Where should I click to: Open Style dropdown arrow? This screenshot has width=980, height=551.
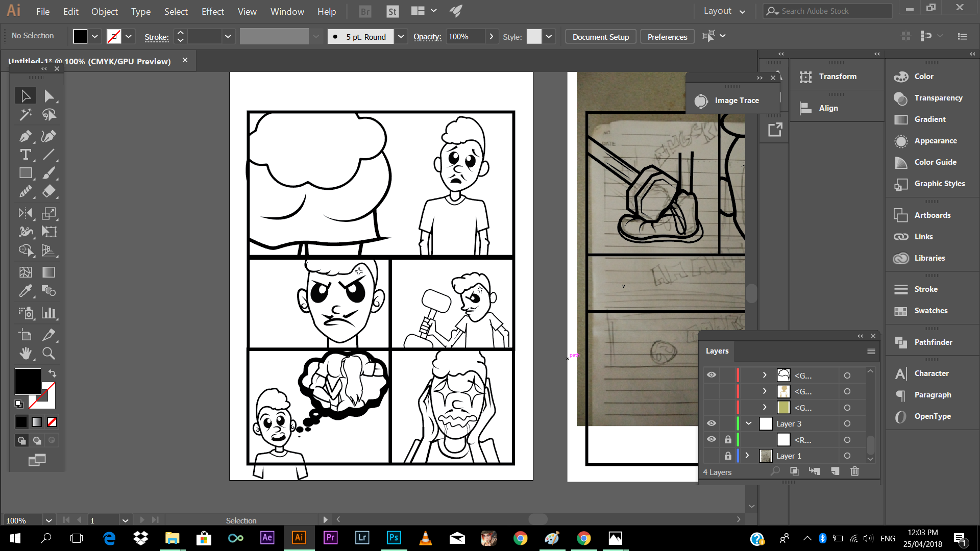[x=549, y=36]
